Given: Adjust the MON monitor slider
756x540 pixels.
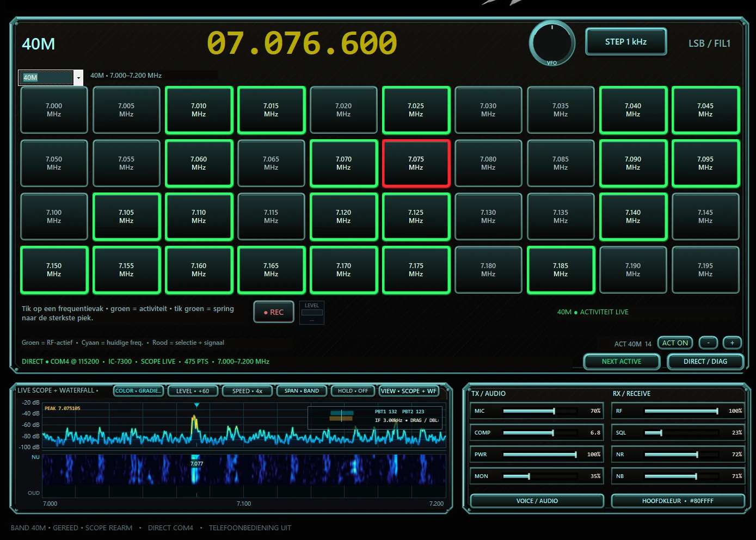Looking at the screenshot, I should click(x=540, y=476).
